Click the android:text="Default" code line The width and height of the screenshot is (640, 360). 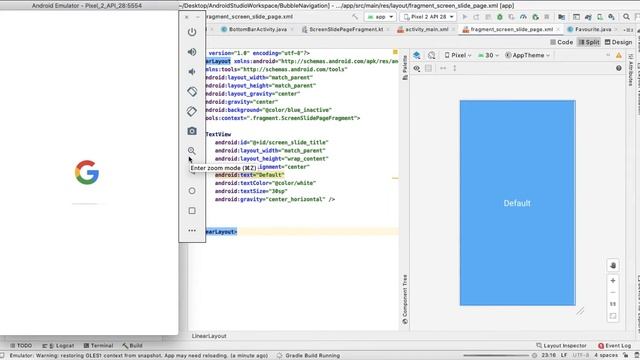click(x=249, y=175)
